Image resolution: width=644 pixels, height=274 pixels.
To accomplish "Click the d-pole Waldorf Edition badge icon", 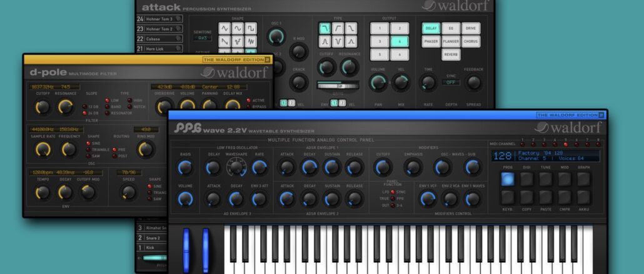I will (267, 59).
